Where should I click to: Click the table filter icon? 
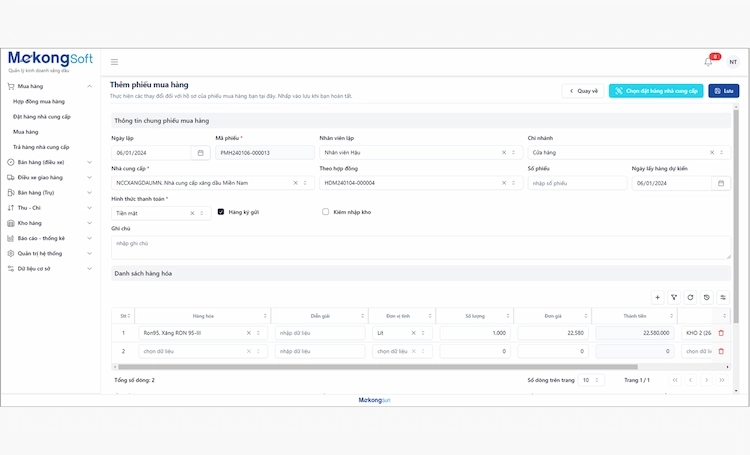point(674,297)
